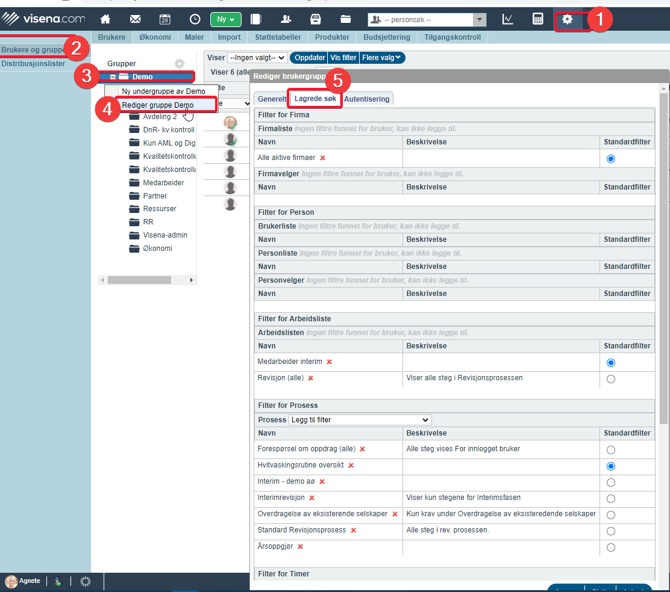This screenshot has height=592, width=670.
Task: Open the settings gear in top bar
Action: click(x=567, y=19)
